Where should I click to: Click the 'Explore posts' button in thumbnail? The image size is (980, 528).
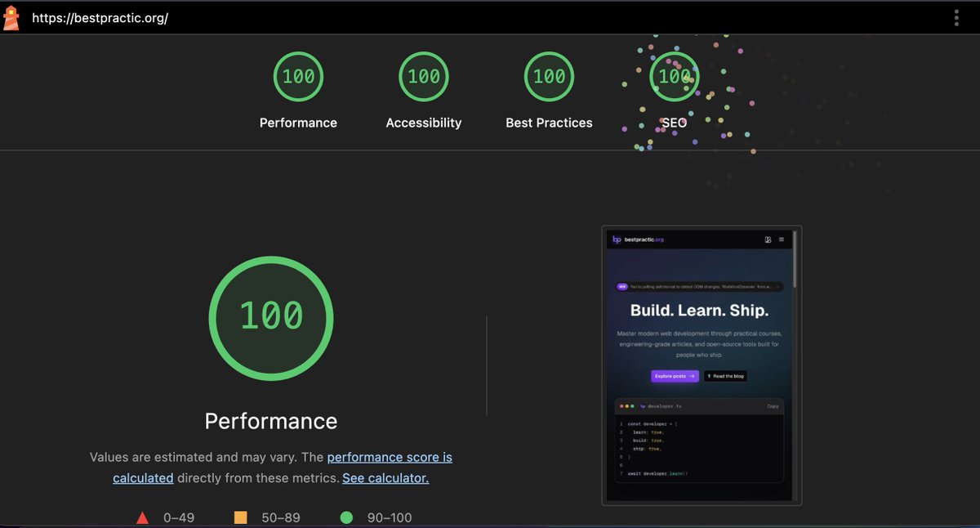coord(675,376)
